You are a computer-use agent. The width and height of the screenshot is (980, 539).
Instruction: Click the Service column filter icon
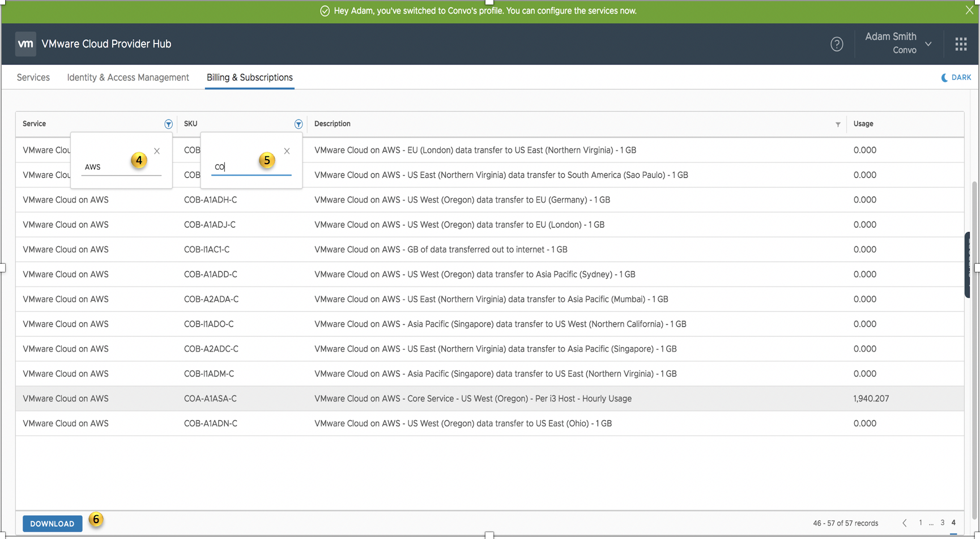coord(168,124)
